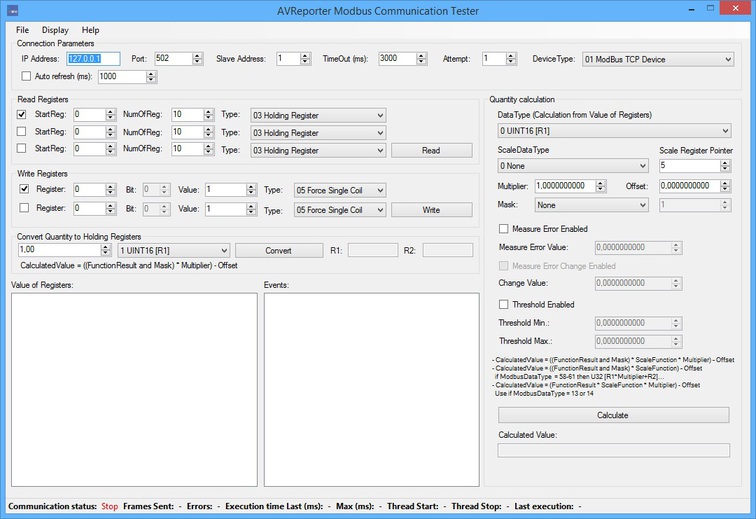Open the DeviceType dropdown
This screenshot has width=756, height=519.
[658, 59]
